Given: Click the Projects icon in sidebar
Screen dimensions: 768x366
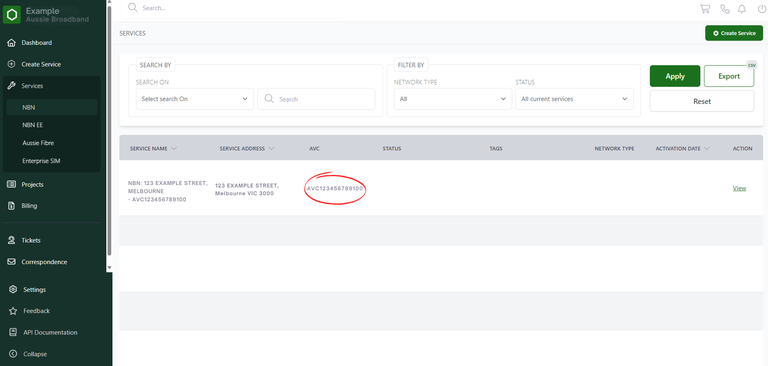Looking at the screenshot, I should point(12,184).
